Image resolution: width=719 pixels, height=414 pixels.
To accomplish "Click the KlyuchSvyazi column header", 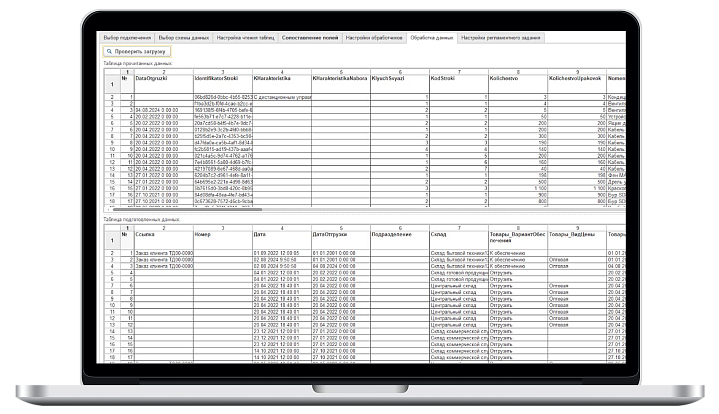I will point(390,77).
